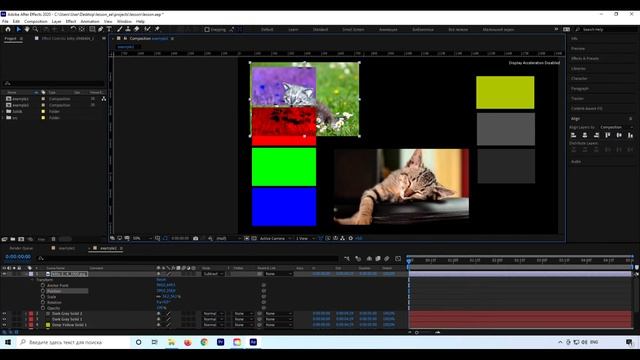Open Dark Gray Solid 2 mode Normal dropdown
This screenshot has height=360, width=640.
[213, 314]
